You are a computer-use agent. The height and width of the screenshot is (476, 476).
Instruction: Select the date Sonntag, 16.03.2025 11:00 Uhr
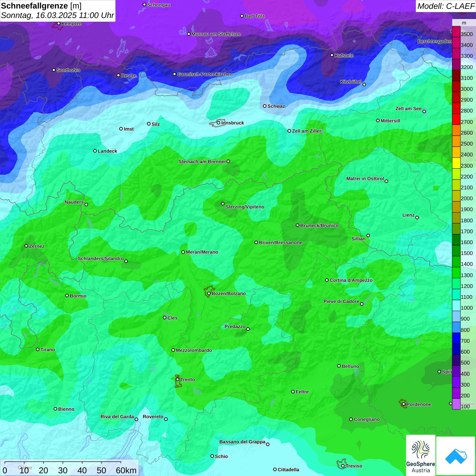coord(57,16)
